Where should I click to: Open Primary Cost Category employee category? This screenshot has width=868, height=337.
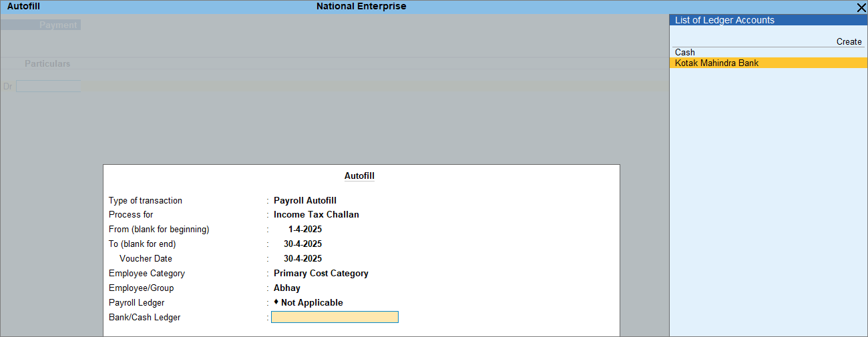320,273
